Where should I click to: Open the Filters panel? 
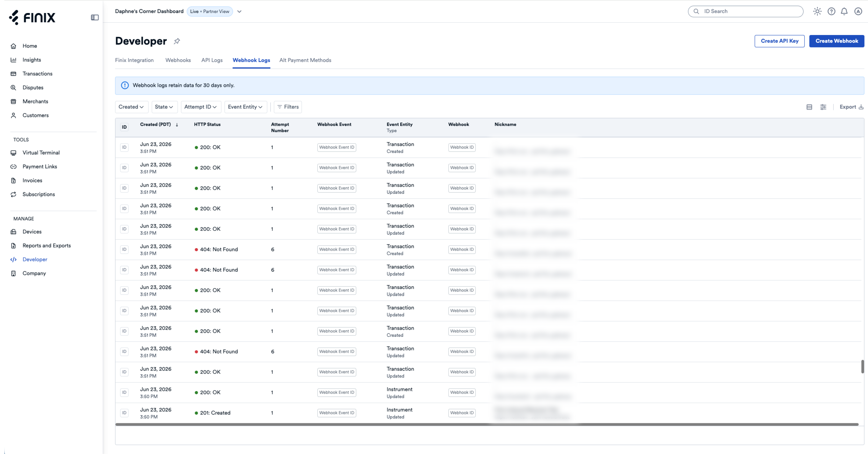288,107
